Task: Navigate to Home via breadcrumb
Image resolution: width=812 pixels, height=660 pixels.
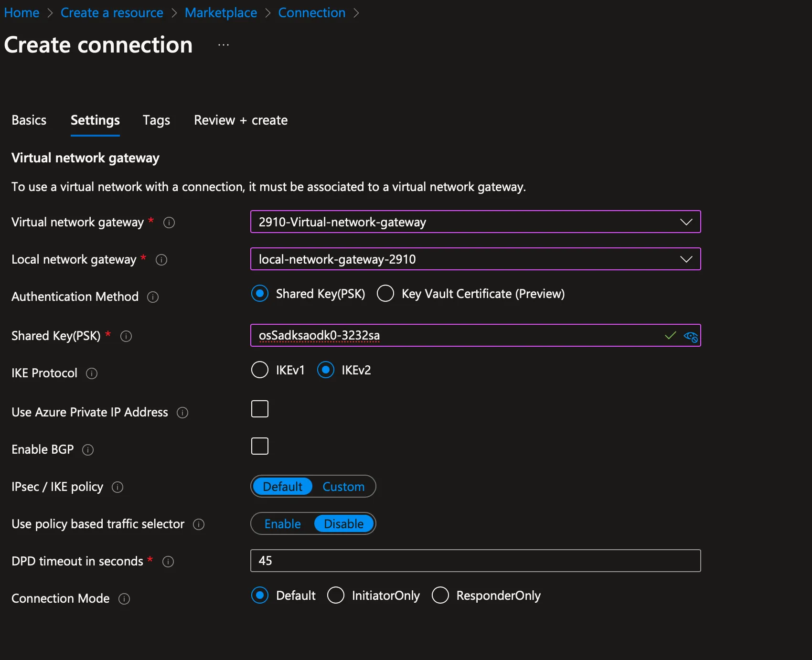Action: [x=21, y=12]
